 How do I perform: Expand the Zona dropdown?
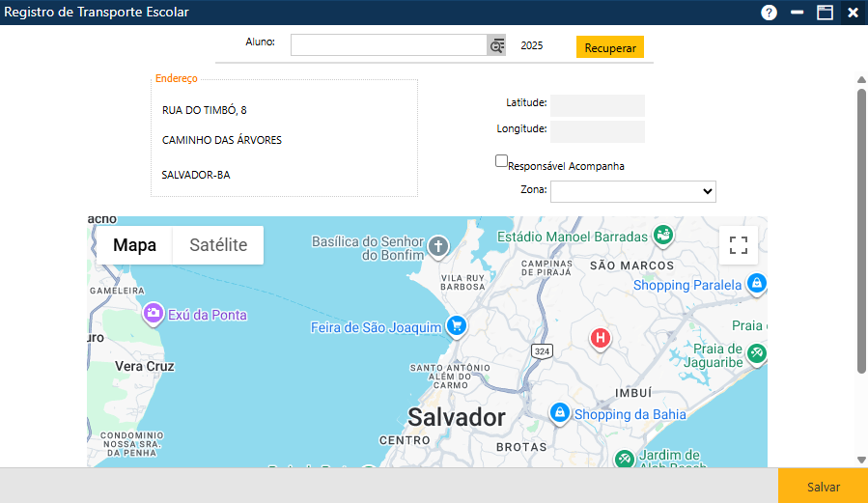click(632, 191)
